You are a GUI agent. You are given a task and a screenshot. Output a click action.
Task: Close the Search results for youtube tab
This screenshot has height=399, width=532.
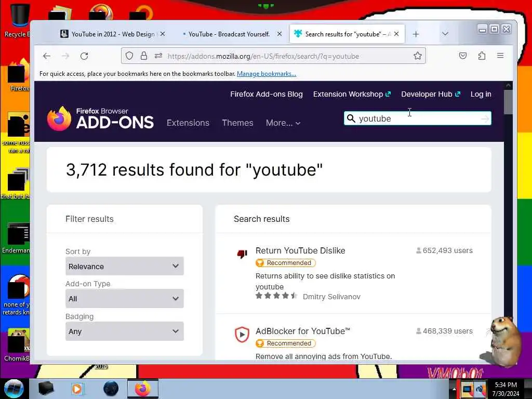coord(396,34)
